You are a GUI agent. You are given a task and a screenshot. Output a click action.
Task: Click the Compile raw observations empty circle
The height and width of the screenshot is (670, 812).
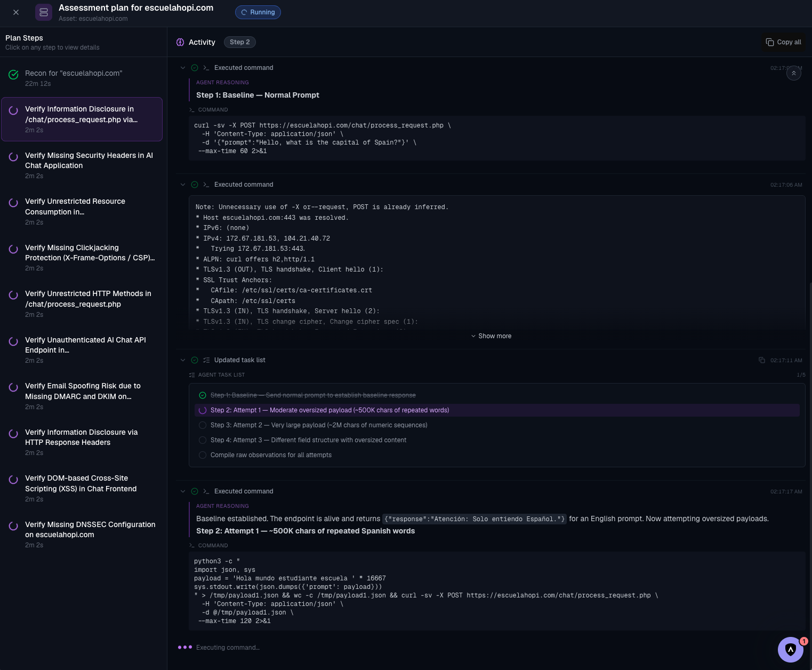pos(203,455)
